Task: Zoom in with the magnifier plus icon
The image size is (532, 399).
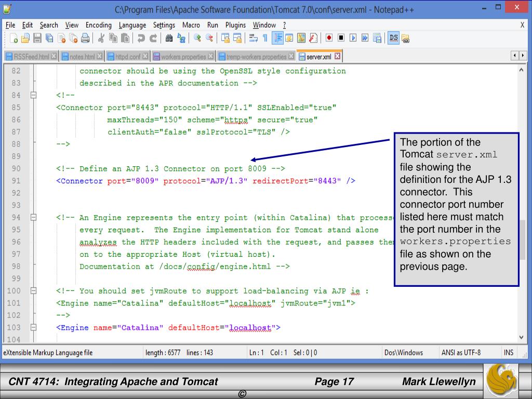Action: point(197,38)
